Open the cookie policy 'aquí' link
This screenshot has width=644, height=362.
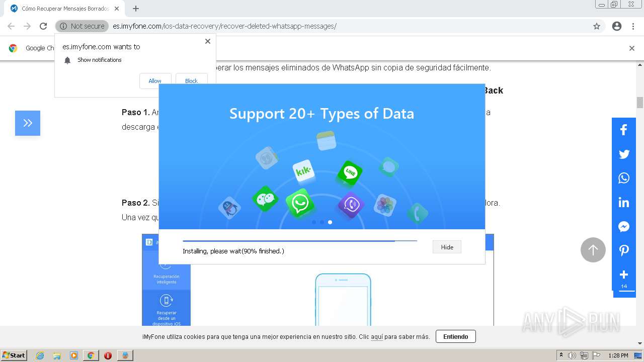(x=377, y=336)
